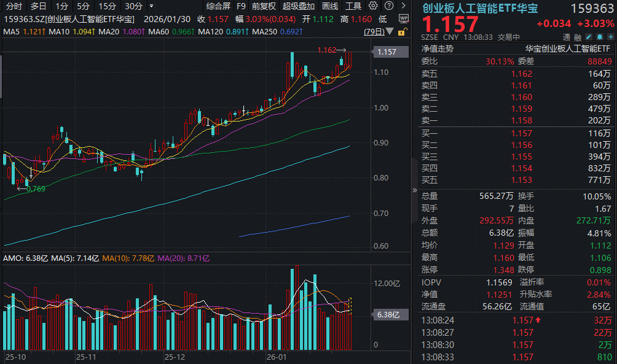Screen dimensions: 617x364
Task: Toggle 前复权 price adjustment mode
Action: click(263, 6)
